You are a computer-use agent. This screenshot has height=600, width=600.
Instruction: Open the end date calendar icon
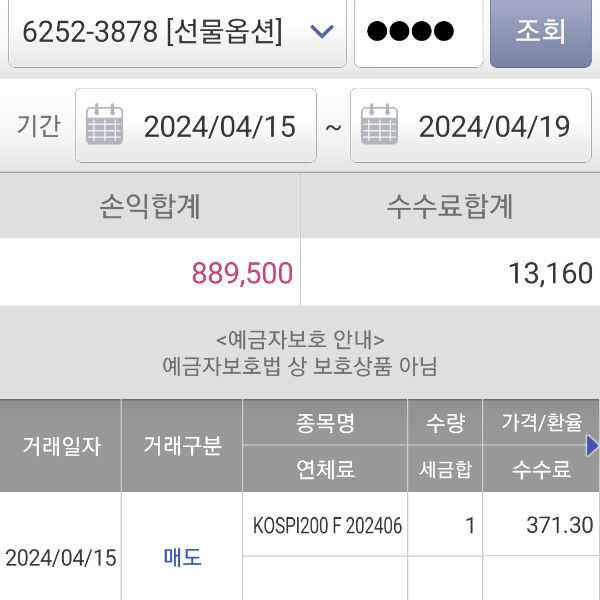point(379,126)
